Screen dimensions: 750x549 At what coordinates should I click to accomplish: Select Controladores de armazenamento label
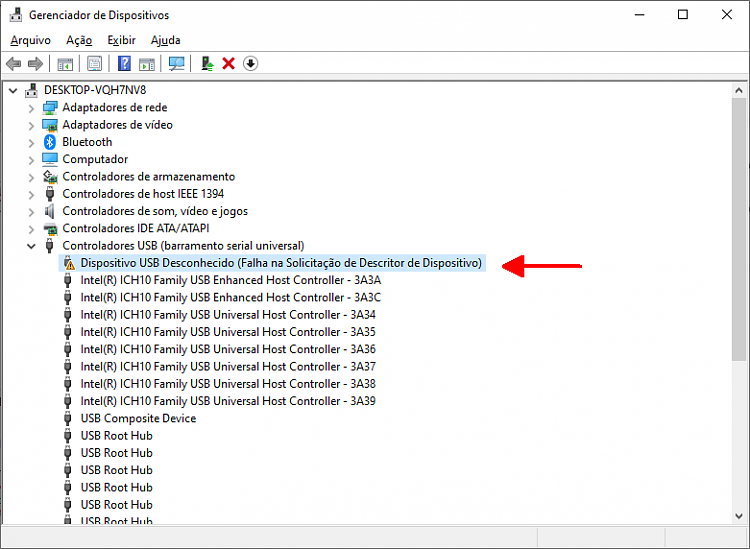tap(149, 176)
